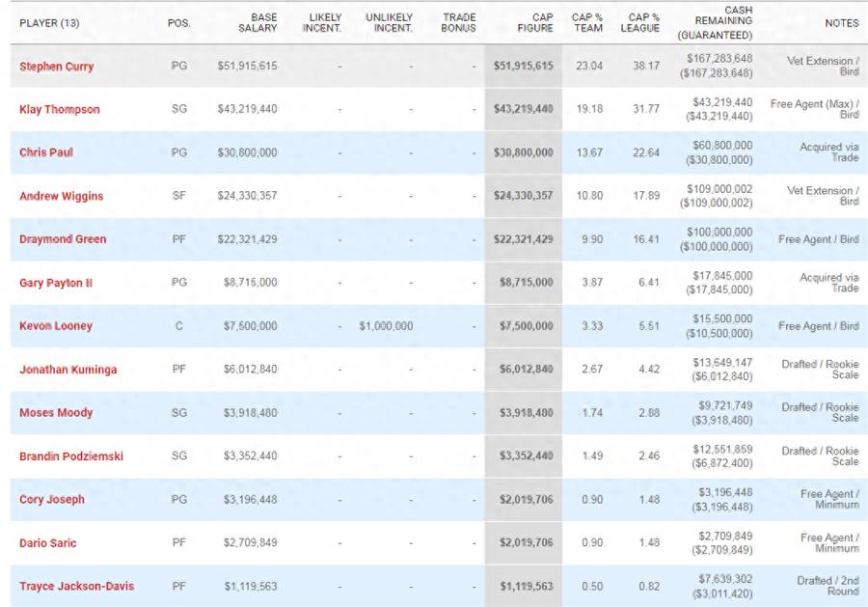Open Klay Thompson's player link
Viewport: 868px width, 607px height.
[59, 109]
